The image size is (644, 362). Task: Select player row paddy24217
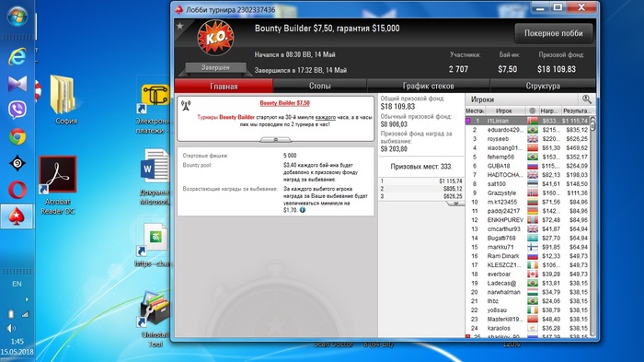[527, 211]
